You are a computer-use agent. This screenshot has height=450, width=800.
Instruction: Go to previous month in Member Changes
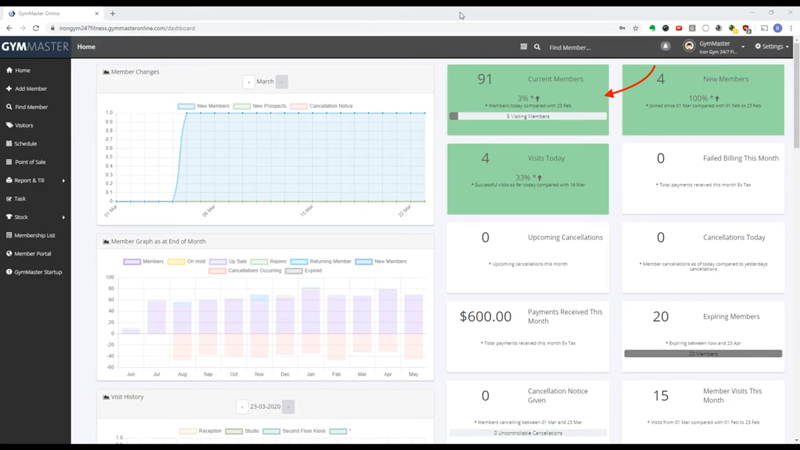[x=248, y=82]
